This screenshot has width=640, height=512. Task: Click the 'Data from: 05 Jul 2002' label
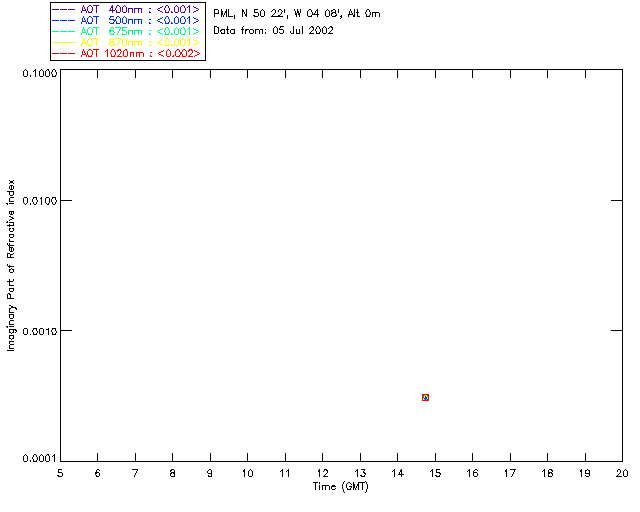[273, 31]
